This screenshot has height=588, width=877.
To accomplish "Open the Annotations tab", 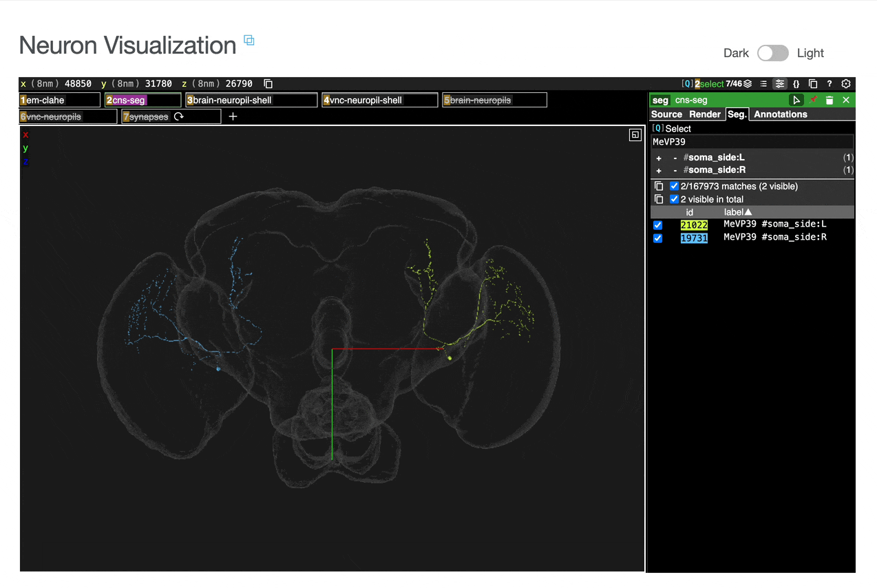I will click(780, 114).
